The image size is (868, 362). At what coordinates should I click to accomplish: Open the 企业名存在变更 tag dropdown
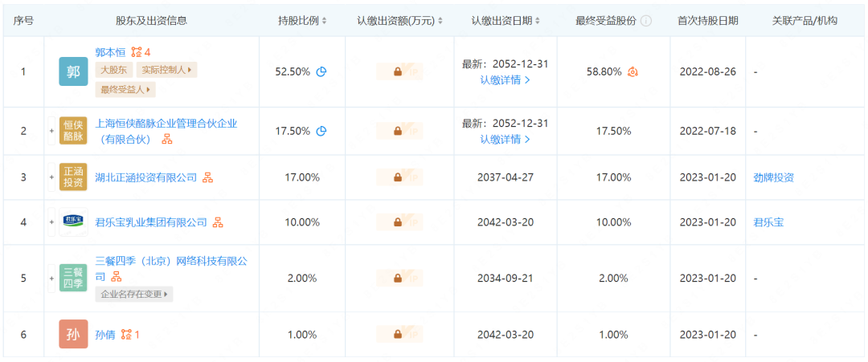tap(134, 294)
